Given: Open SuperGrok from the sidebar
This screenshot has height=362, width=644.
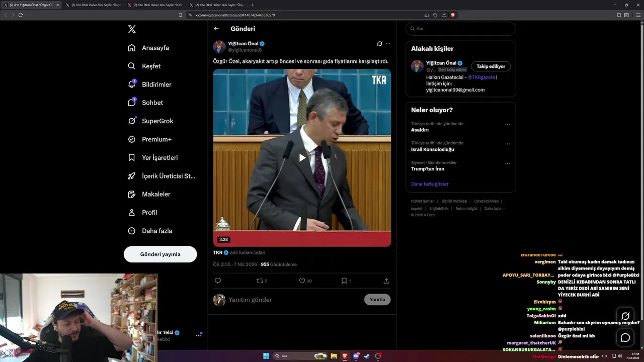Looking at the screenshot, I should [150, 121].
